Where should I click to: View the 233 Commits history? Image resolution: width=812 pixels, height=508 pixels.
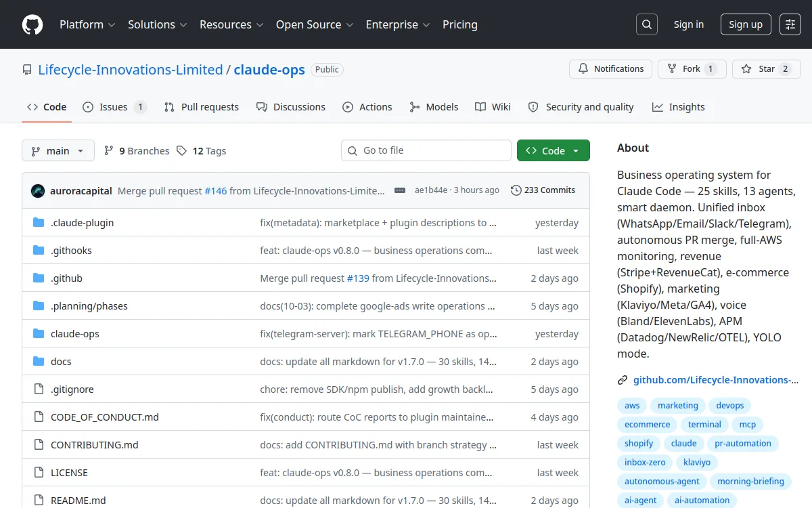click(x=543, y=190)
